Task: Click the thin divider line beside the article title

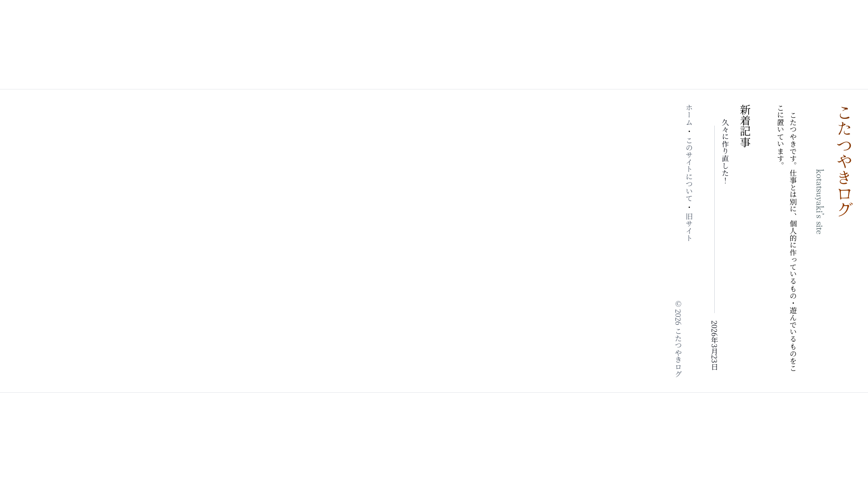Action: (x=714, y=219)
